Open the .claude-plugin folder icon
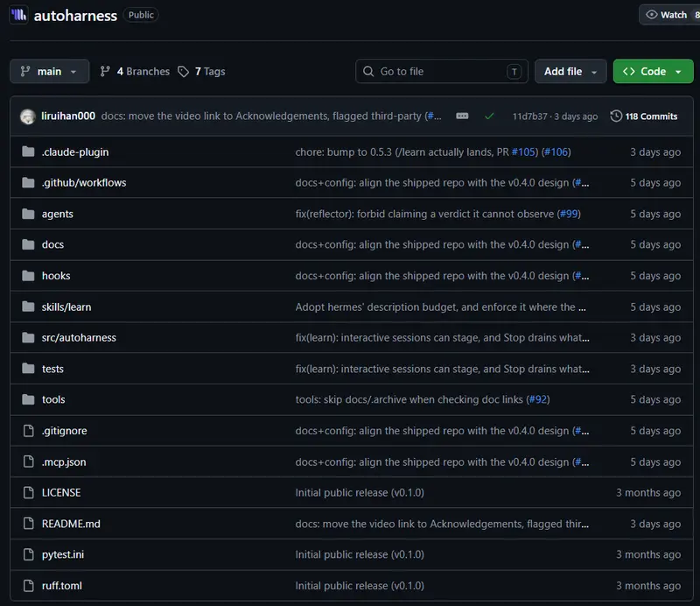 click(28, 152)
